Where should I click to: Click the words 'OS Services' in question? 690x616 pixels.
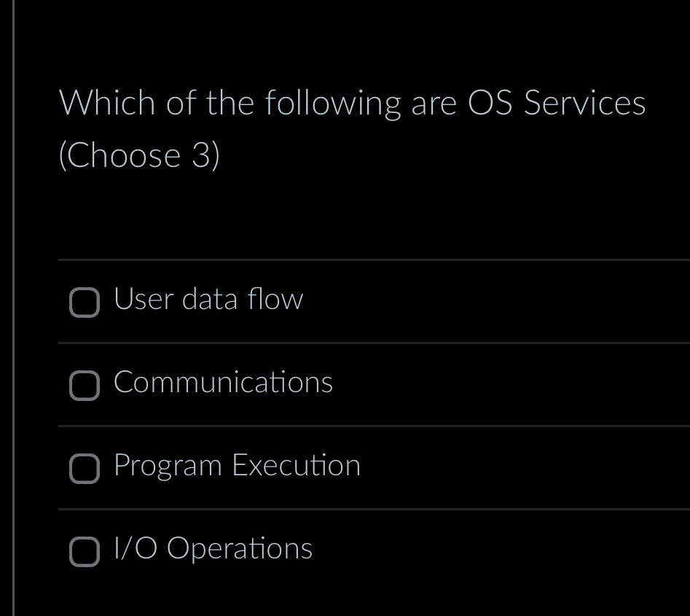coord(557,103)
